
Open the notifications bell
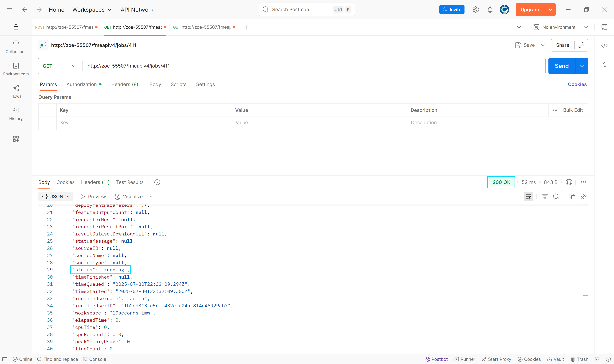tap(490, 9)
